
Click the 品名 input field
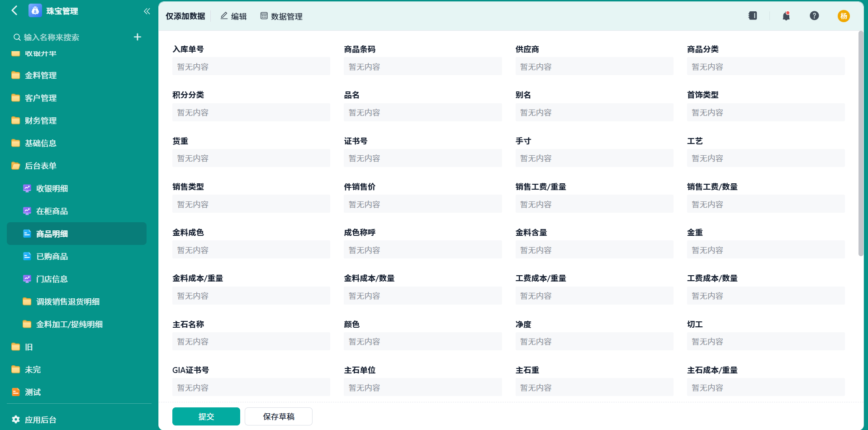423,112
